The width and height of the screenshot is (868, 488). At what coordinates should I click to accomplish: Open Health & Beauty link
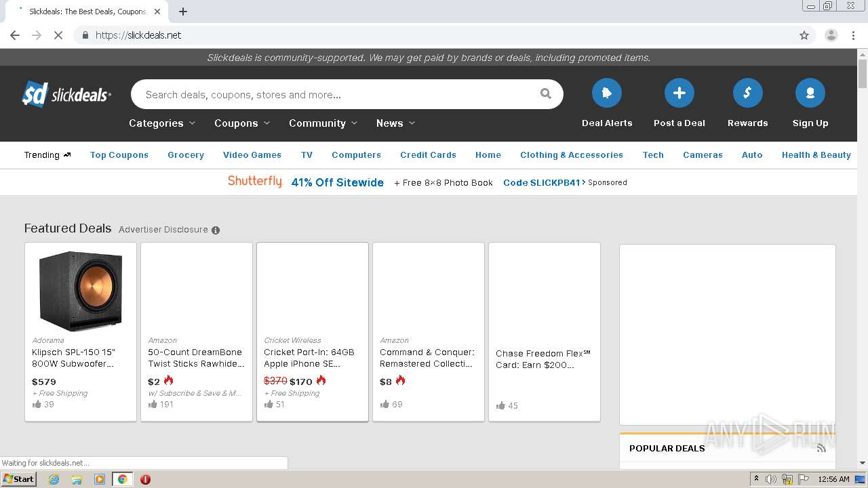(x=816, y=155)
